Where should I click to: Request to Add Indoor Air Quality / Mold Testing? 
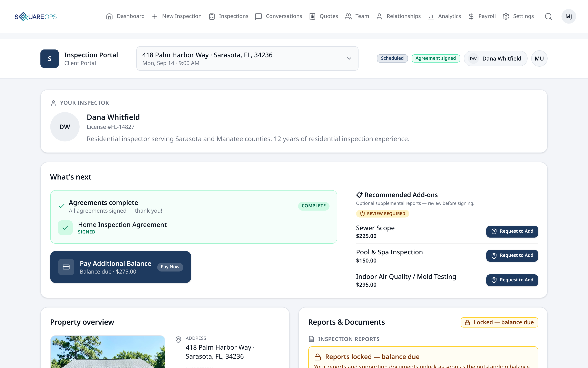[x=512, y=280]
